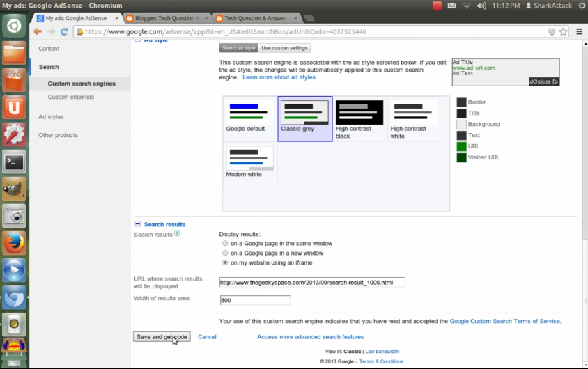Select Custom search engines in sidebar
The width and height of the screenshot is (588, 369).
coord(82,84)
